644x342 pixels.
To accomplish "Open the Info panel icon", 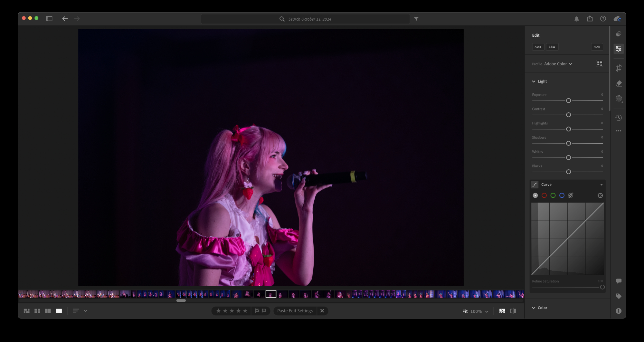I will point(619,311).
